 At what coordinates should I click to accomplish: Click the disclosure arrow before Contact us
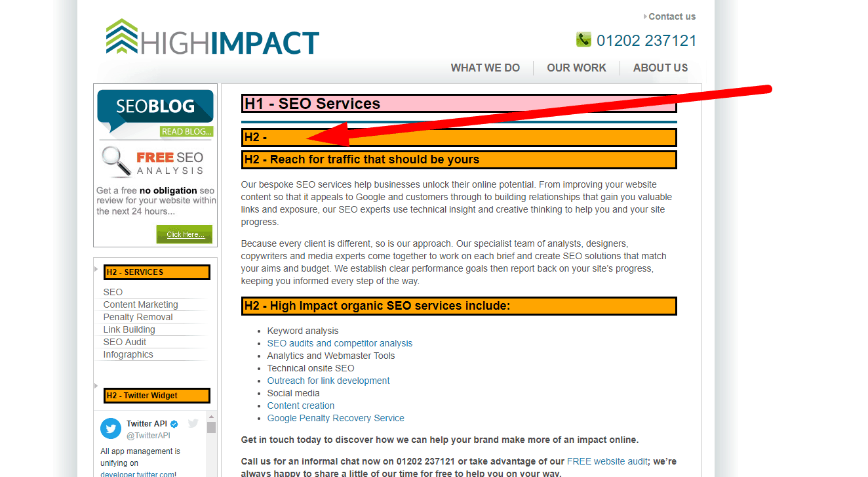pyautogui.click(x=644, y=16)
